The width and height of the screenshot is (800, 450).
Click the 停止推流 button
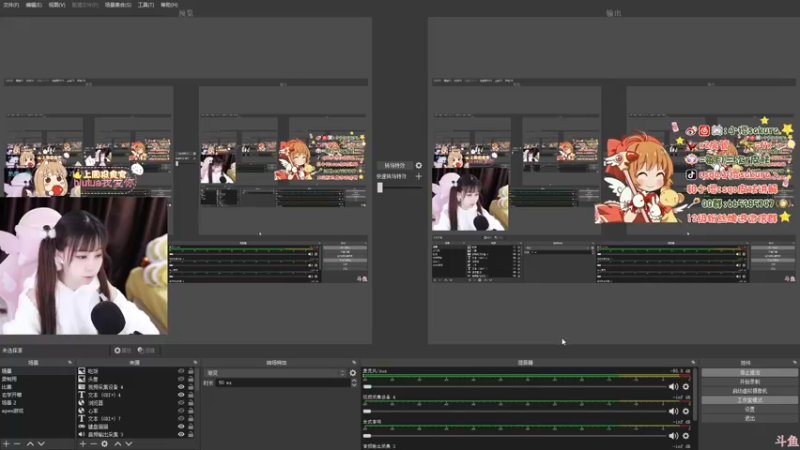click(x=749, y=372)
